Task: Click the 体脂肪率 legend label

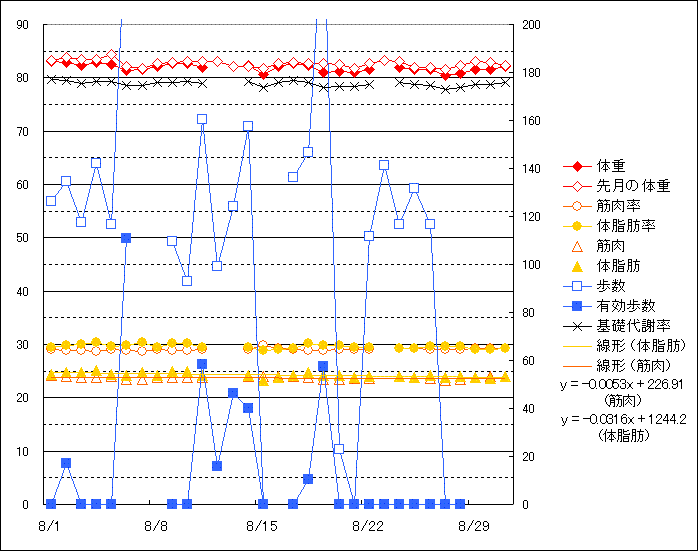Action: pos(626,226)
